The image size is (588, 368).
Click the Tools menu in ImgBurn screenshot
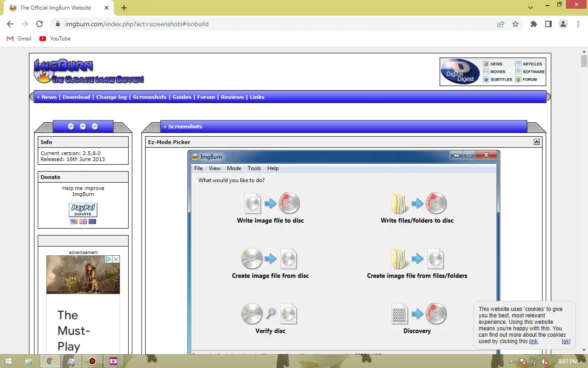[x=254, y=168]
